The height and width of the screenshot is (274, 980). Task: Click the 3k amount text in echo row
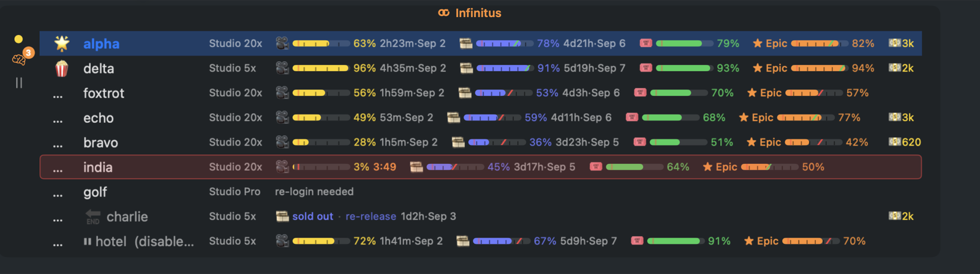pos(908,117)
